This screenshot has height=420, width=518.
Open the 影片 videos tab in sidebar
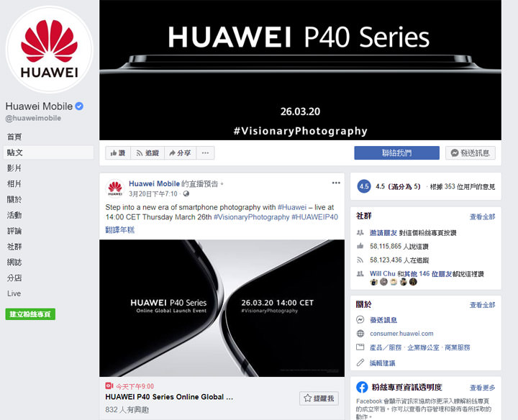coord(14,168)
